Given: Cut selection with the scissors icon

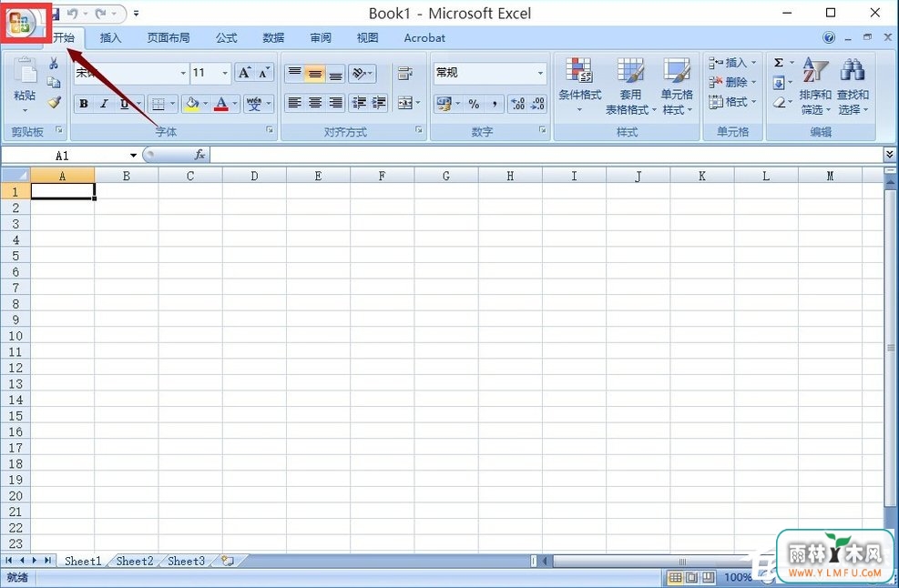Looking at the screenshot, I should click(x=54, y=63).
